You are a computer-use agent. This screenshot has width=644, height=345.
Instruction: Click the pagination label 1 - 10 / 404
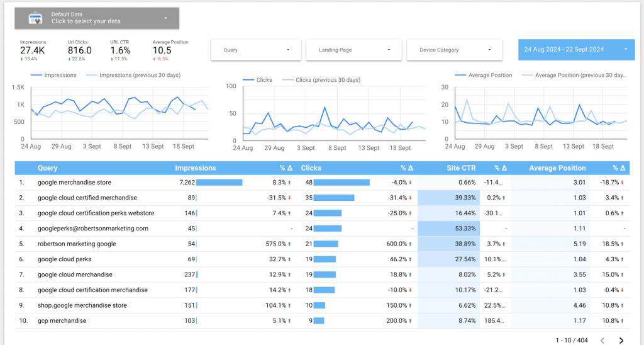572,340
